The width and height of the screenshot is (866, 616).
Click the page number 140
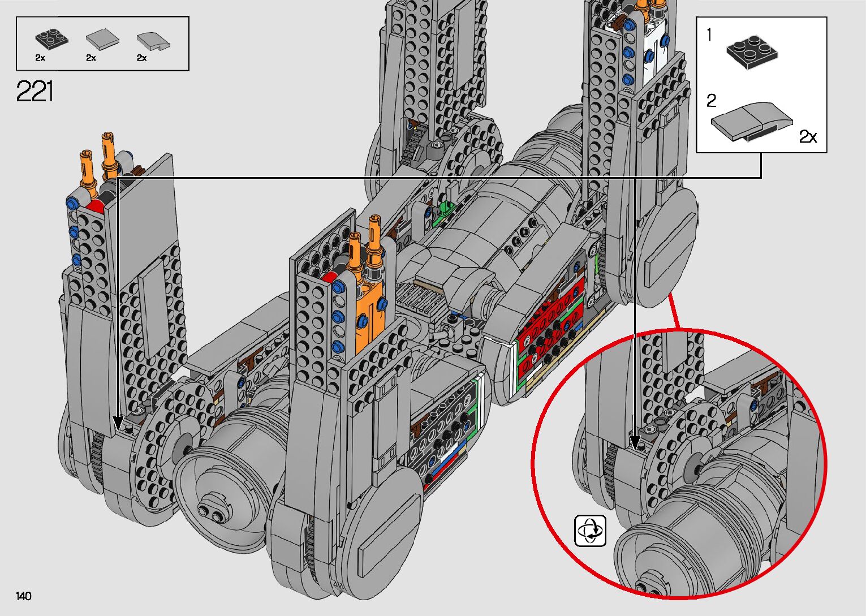click(24, 596)
